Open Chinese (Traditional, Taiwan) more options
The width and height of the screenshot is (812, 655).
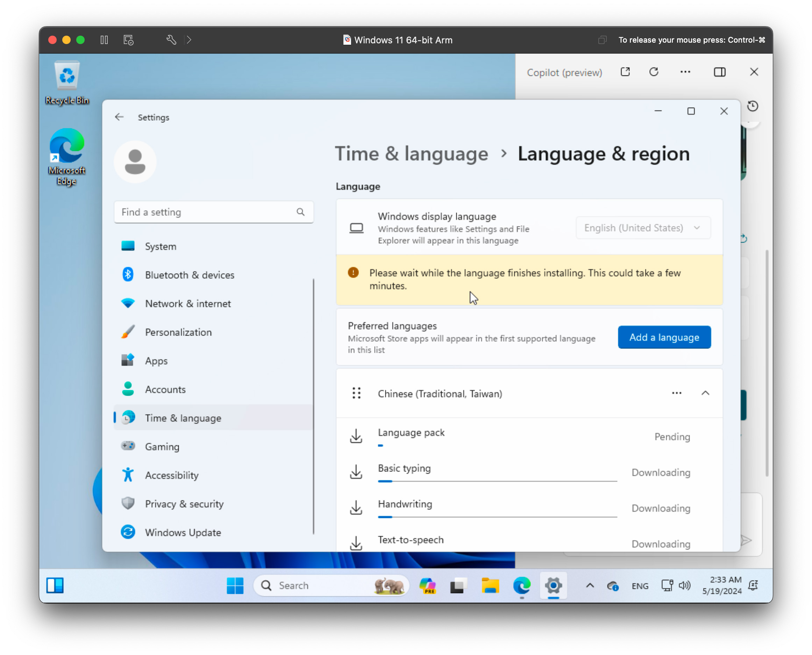pyautogui.click(x=676, y=394)
